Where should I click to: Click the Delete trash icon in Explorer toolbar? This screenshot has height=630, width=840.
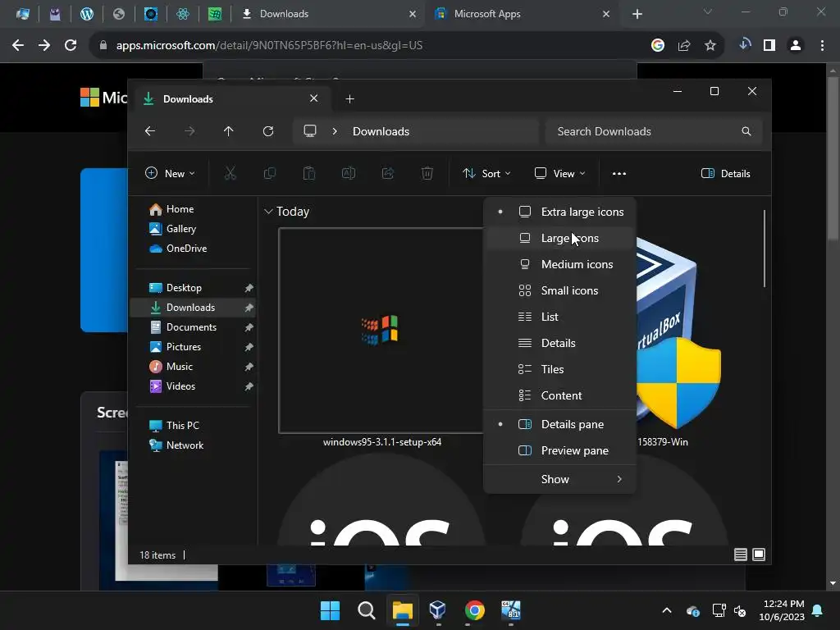(x=427, y=173)
